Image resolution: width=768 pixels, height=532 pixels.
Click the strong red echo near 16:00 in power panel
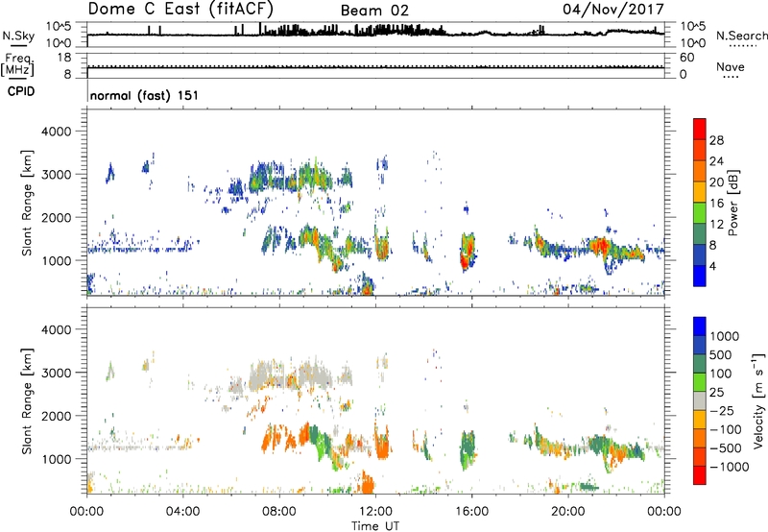468,253
